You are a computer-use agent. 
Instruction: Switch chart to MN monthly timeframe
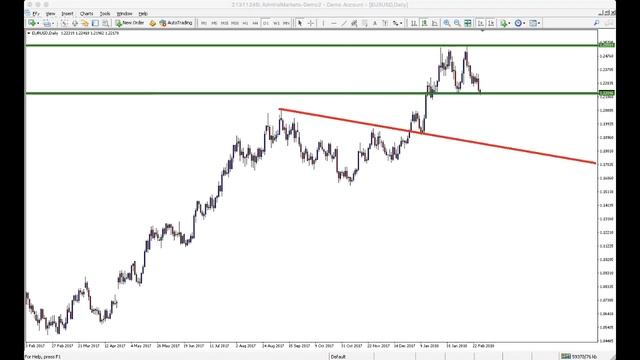tap(287, 23)
